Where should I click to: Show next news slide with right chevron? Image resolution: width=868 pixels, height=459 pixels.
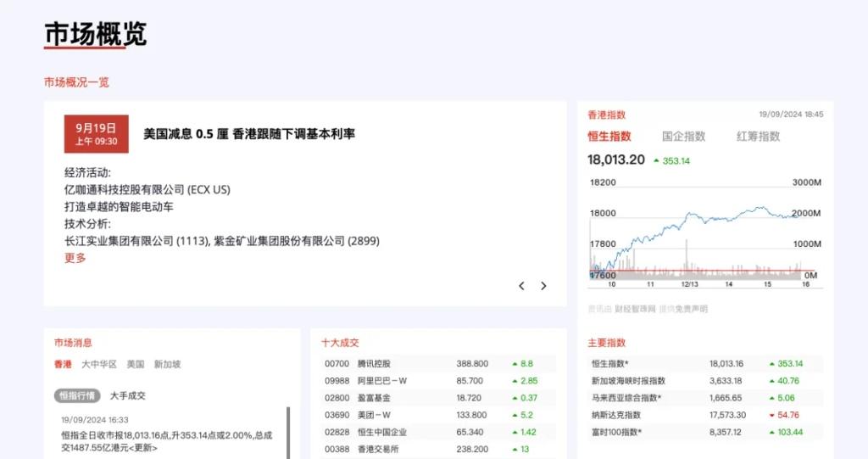click(x=543, y=286)
